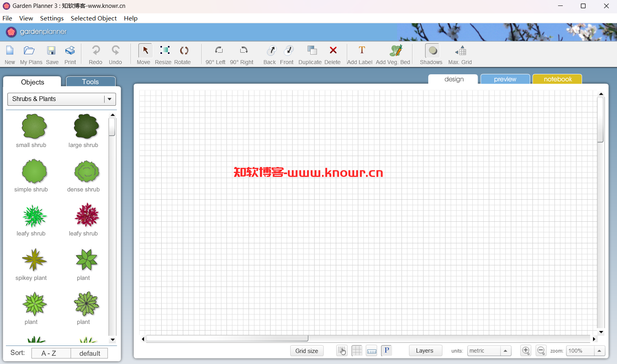Click the Layers button
Screen dimensions: 617x364
(425, 351)
